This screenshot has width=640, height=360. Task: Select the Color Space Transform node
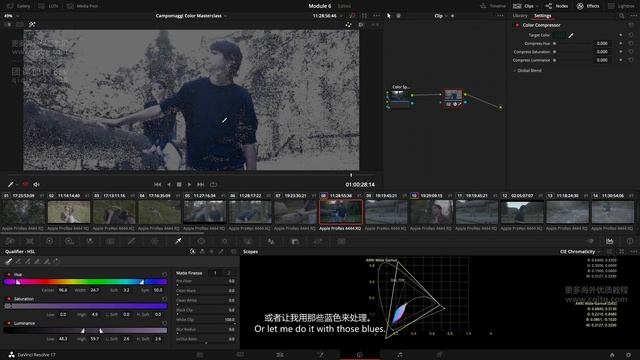click(x=399, y=98)
